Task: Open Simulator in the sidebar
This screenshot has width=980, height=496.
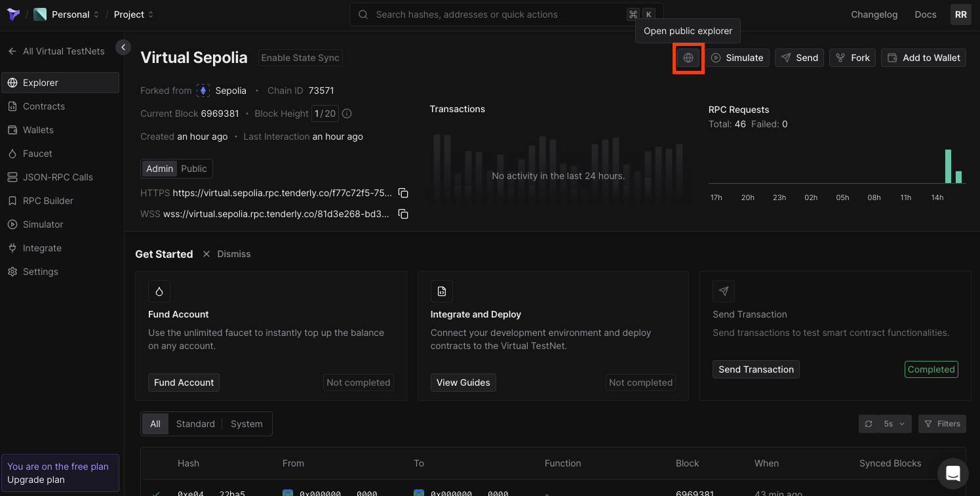Action: click(60, 224)
